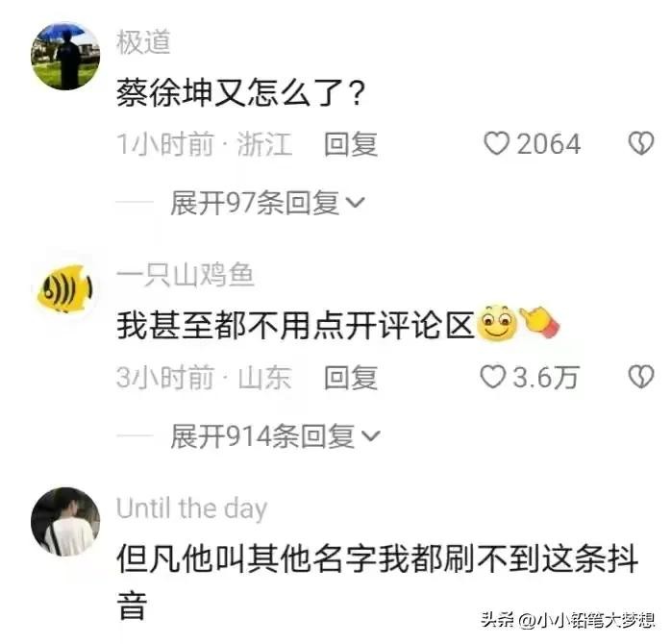The width and height of the screenshot is (671, 644).
Task: Tap the smiling emoji in second comment
Action: 496,323
